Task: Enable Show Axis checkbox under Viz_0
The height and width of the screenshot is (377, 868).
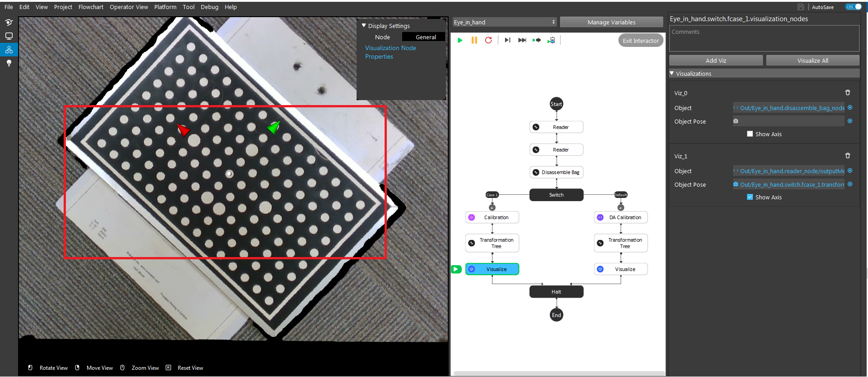Action: click(750, 134)
